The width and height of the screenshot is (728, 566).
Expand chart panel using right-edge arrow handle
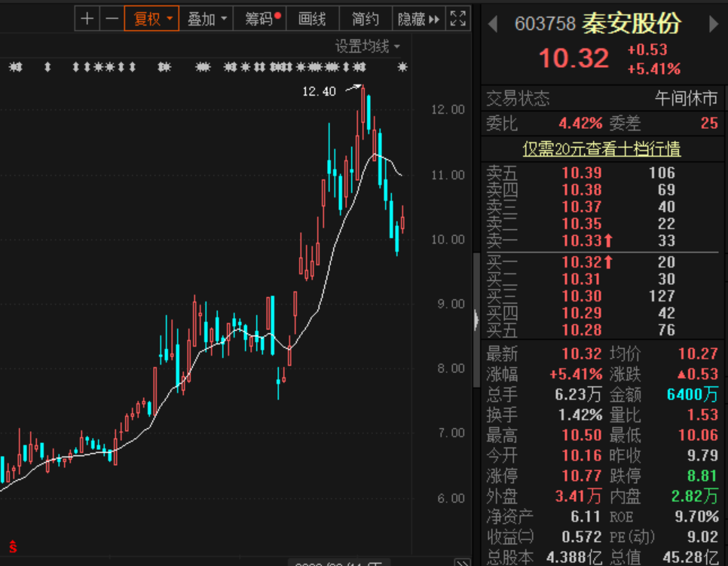coord(477,320)
